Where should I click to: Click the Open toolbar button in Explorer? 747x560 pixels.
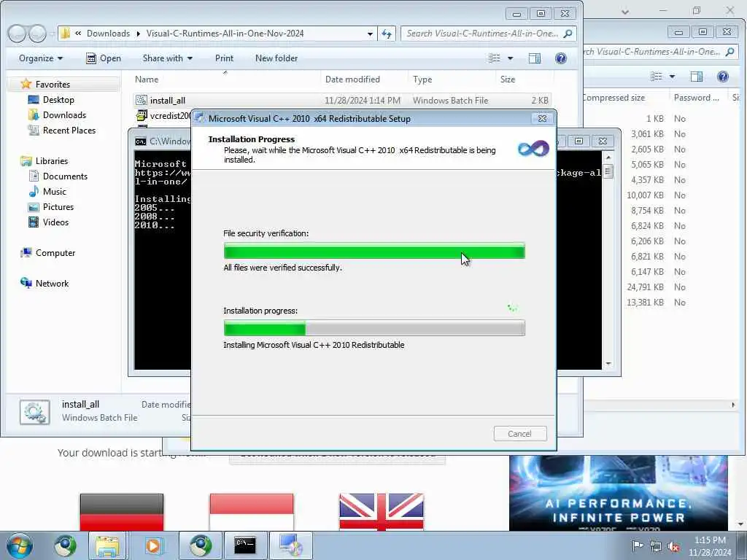(x=104, y=58)
